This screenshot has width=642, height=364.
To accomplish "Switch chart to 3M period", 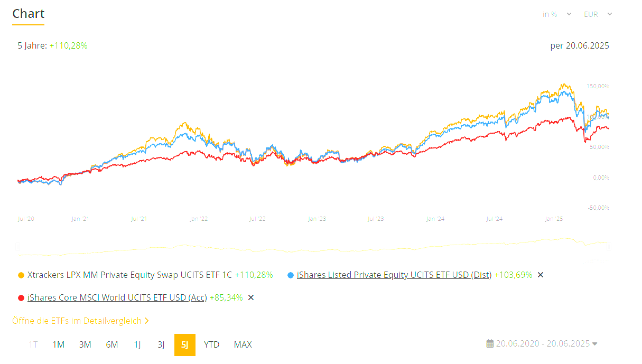I will (85, 344).
